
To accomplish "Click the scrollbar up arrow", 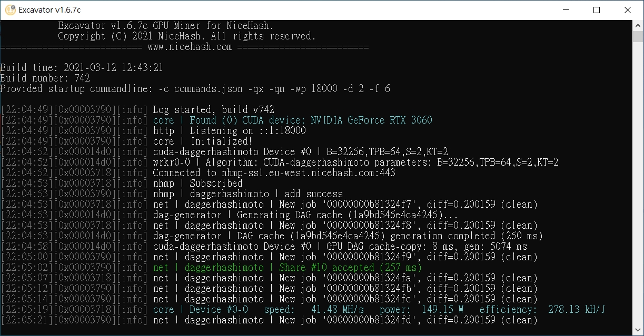I will (638, 25).
